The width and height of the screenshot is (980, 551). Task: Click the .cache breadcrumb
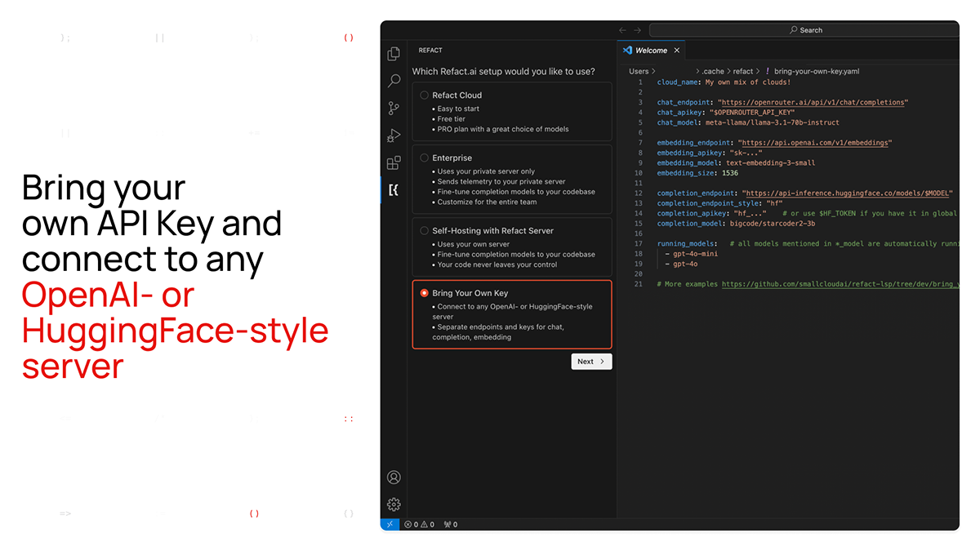[x=713, y=71]
